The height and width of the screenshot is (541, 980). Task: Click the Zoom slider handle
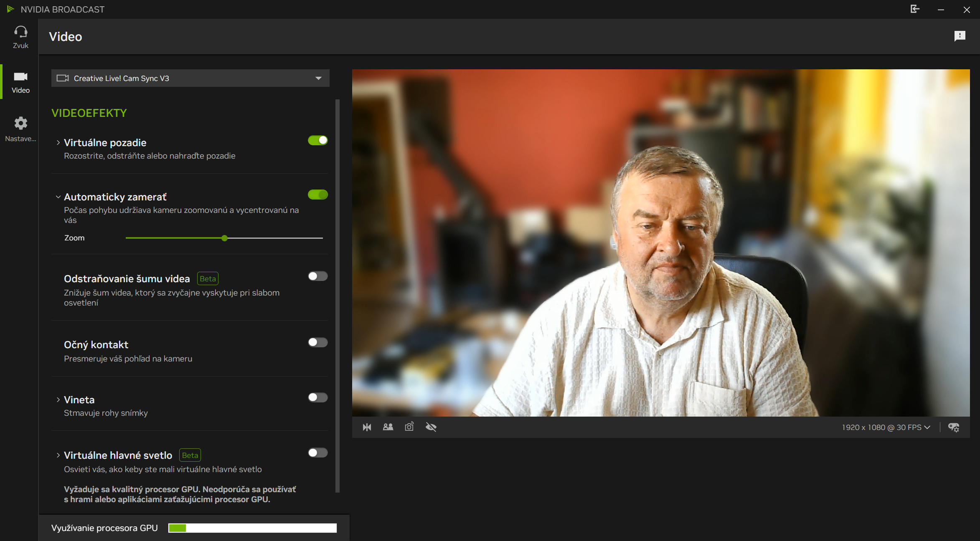pyautogui.click(x=225, y=238)
